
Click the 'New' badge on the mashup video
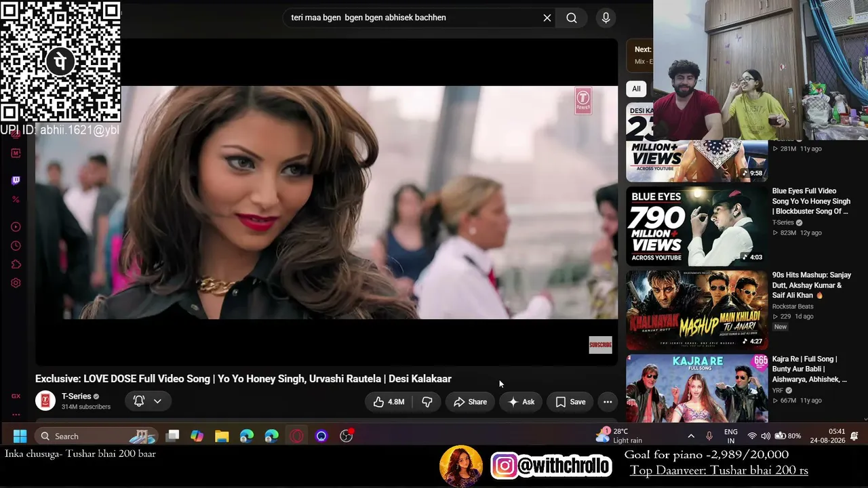781,327
